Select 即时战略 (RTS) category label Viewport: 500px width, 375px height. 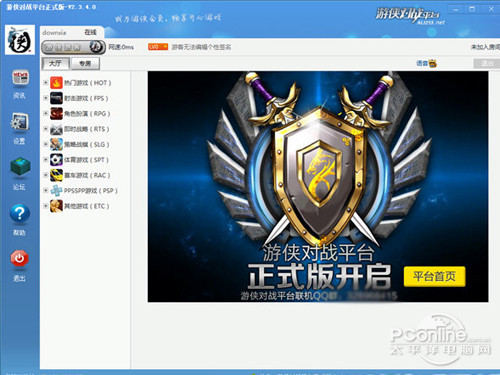(x=87, y=129)
